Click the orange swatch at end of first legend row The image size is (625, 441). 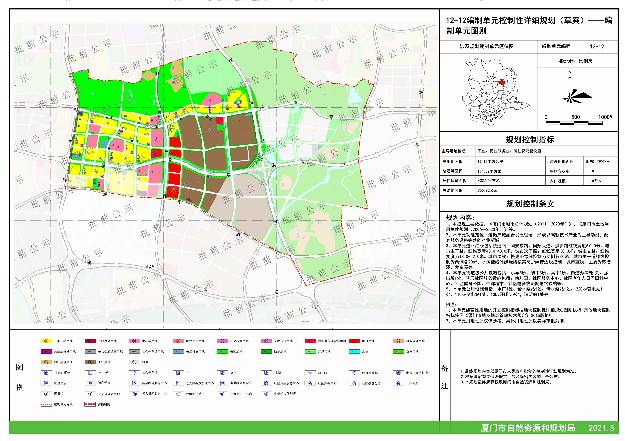pos(399,342)
